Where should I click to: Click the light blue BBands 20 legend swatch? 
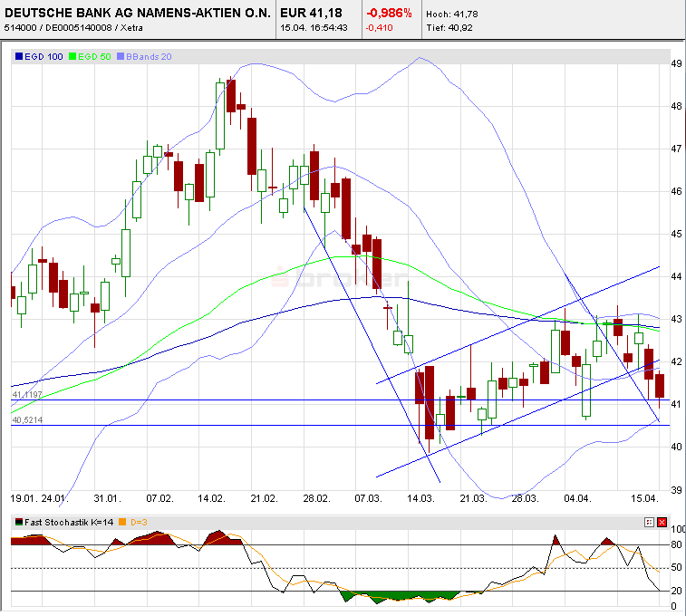click(121, 56)
